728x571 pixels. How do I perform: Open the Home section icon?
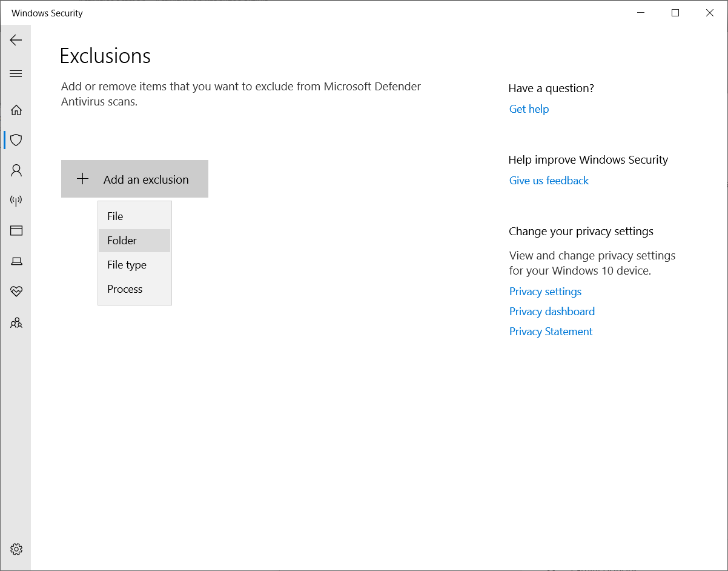click(16, 110)
